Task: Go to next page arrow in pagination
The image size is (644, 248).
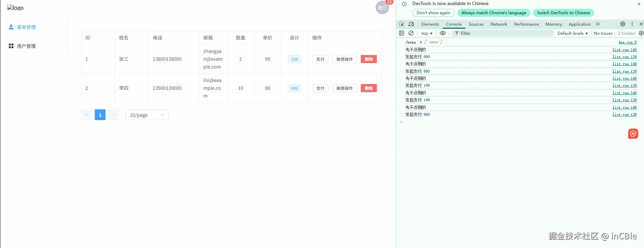Action: [x=114, y=115]
